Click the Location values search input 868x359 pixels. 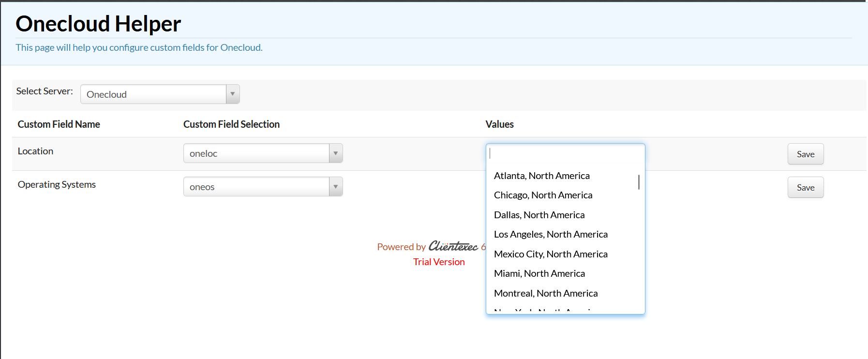click(565, 153)
